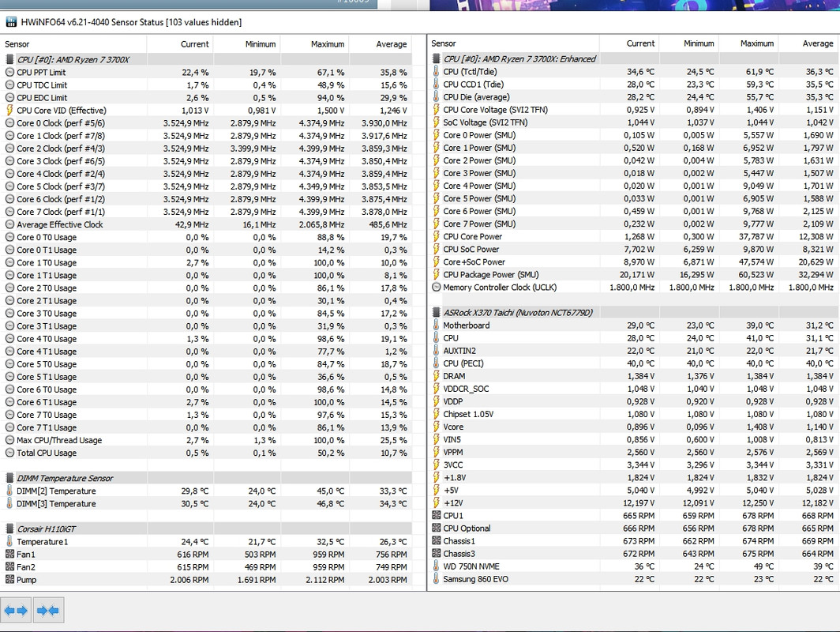Click the thermometer icon beside Samsung 860 EVO

coord(436,579)
